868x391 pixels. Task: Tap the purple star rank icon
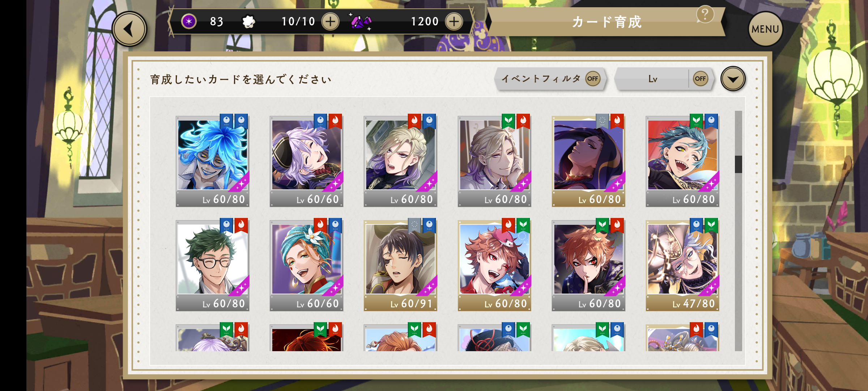189,21
